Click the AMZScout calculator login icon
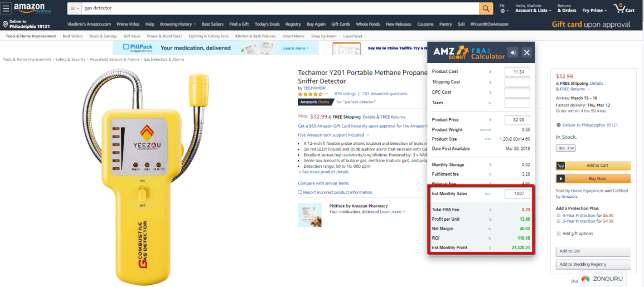This screenshot has height=287, width=644. click(x=512, y=52)
